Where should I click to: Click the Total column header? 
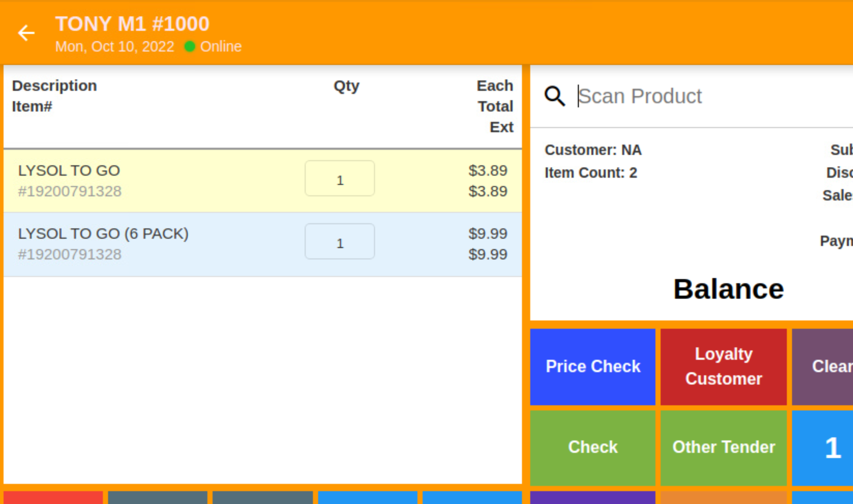tap(496, 107)
